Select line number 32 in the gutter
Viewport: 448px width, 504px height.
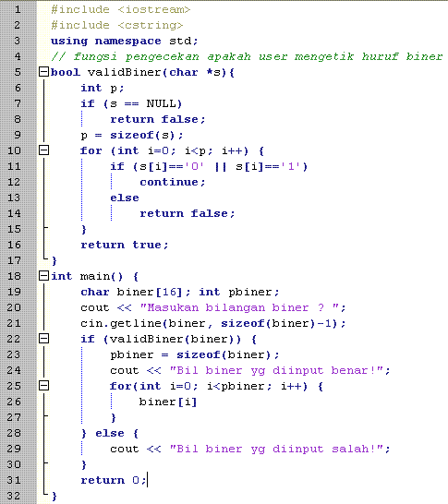tap(14, 496)
